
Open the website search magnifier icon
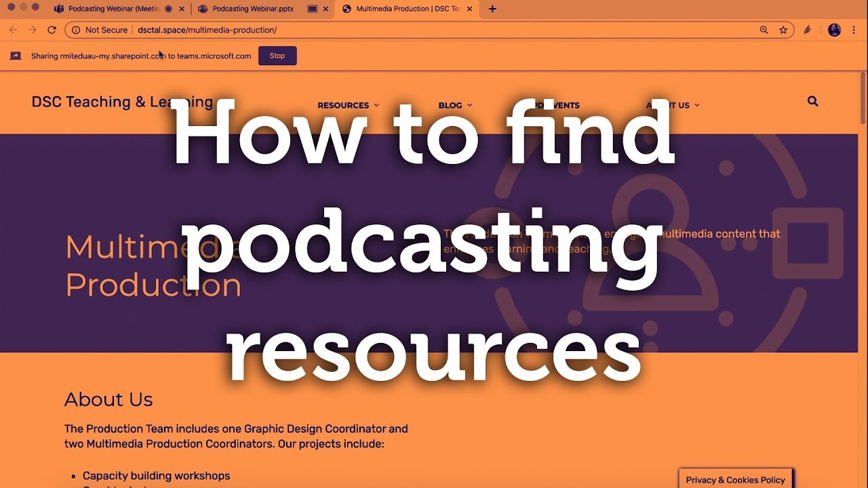[x=813, y=102]
